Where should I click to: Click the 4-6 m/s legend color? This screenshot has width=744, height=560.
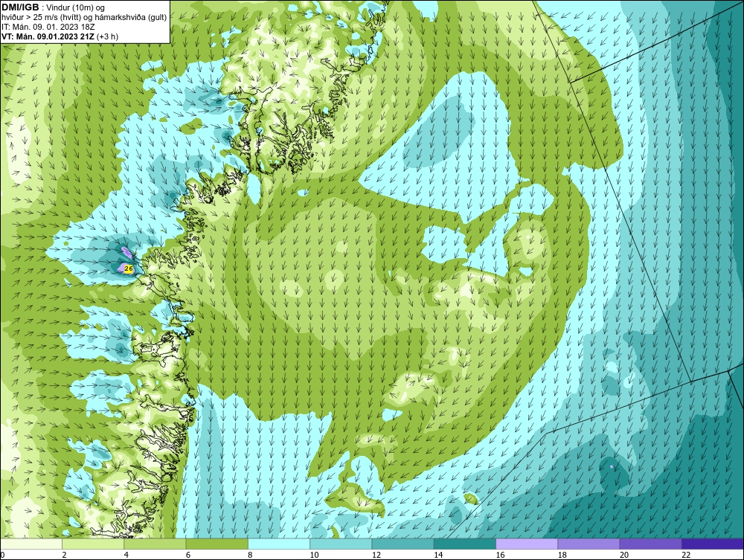[155, 544]
